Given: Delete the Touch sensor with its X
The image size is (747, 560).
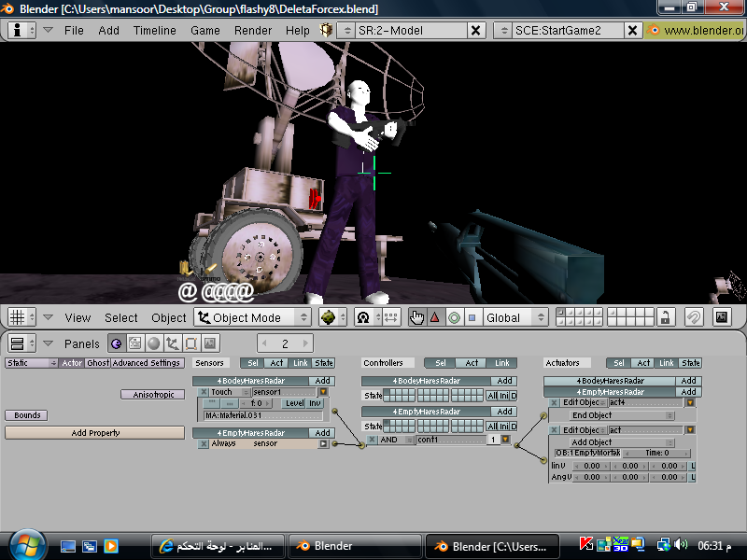Looking at the screenshot, I should click(204, 392).
